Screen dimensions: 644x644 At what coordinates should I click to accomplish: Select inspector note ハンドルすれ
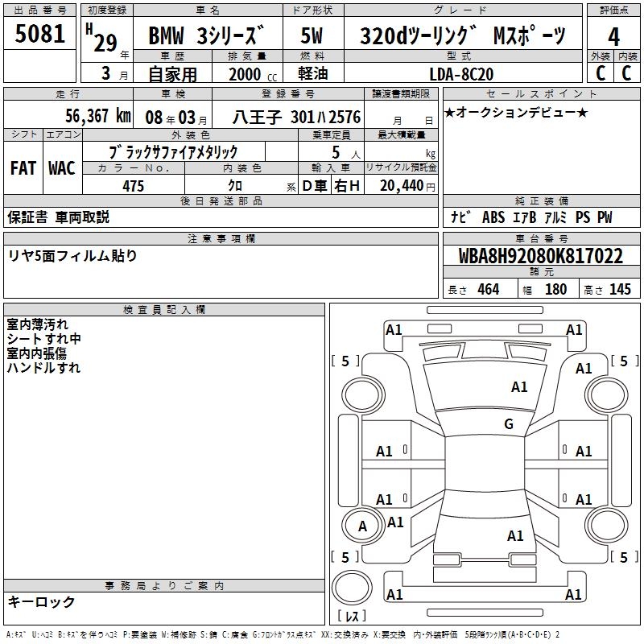(x=43, y=368)
